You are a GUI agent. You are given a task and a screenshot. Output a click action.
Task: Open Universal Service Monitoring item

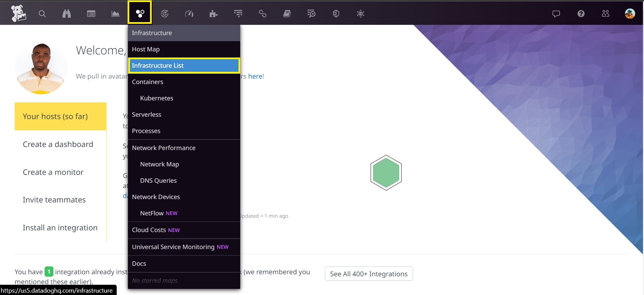point(184,247)
